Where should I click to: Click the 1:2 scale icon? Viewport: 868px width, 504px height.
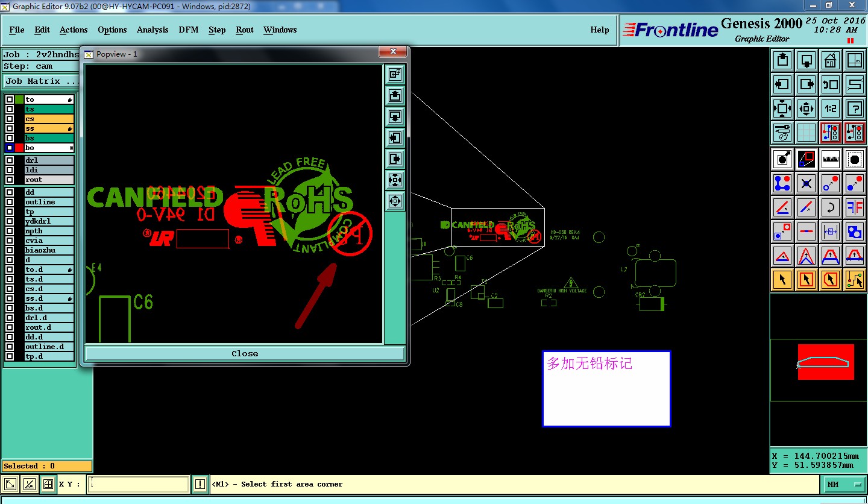[x=831, y=109]
